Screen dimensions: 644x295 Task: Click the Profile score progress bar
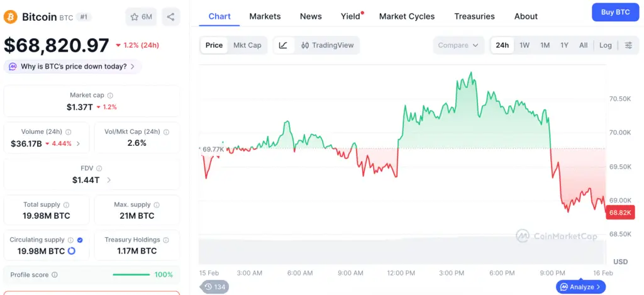pos(131,275)
